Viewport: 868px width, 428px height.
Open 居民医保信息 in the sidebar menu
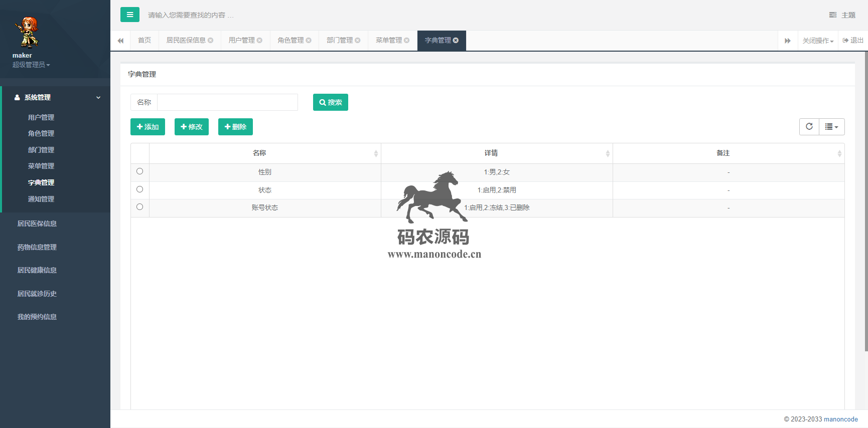point(37,224)
